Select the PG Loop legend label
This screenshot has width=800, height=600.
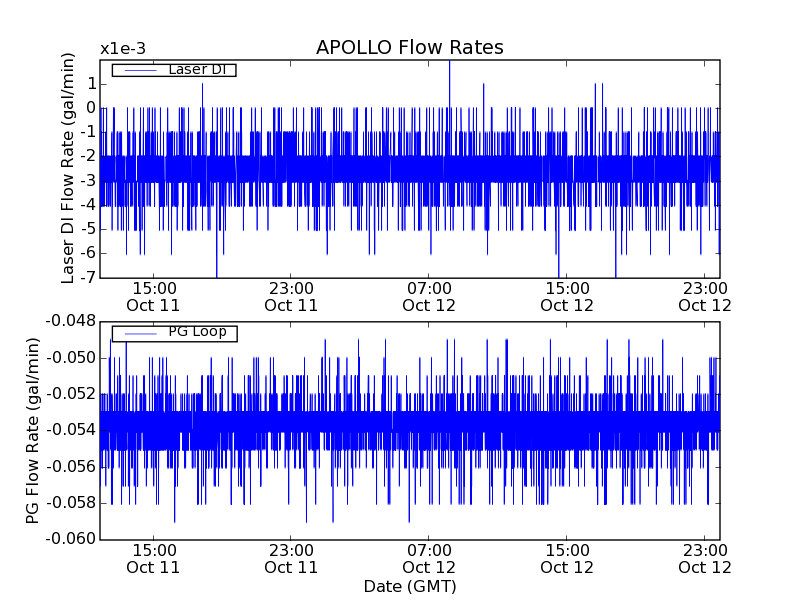point(197,332)
